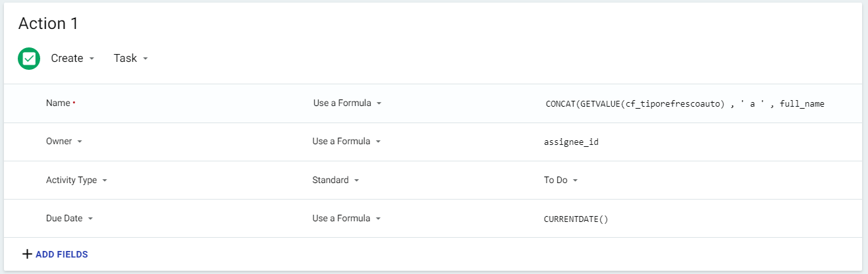Change Owner row Use a Formula mode
The image size is (868, 274).
tap(346, 142)
